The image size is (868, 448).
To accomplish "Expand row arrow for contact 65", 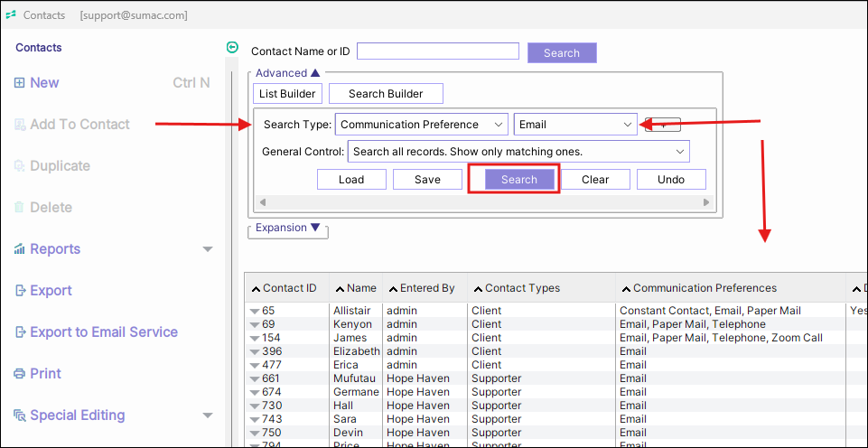I will coord(255,311).
